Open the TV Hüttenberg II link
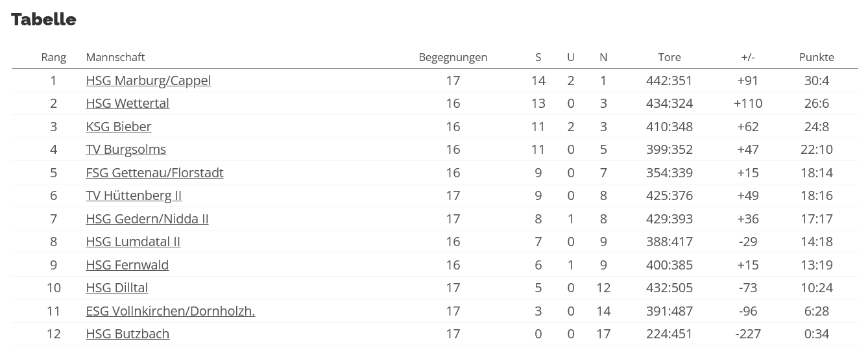The height and width of the screenshot is (363, 868). click(134, 195)
